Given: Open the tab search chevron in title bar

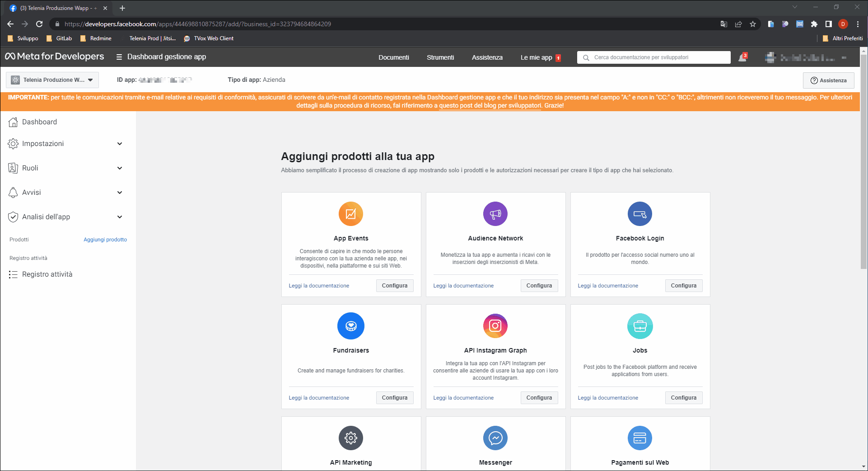Looking at the screenshot, I should coord(795,7).
